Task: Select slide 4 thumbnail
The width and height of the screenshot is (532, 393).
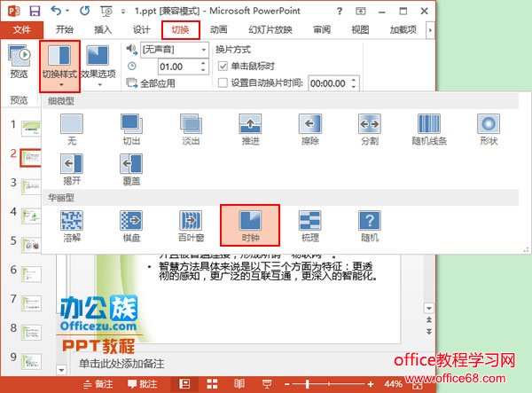Action: pyautogui.click(x=31, y=216)
